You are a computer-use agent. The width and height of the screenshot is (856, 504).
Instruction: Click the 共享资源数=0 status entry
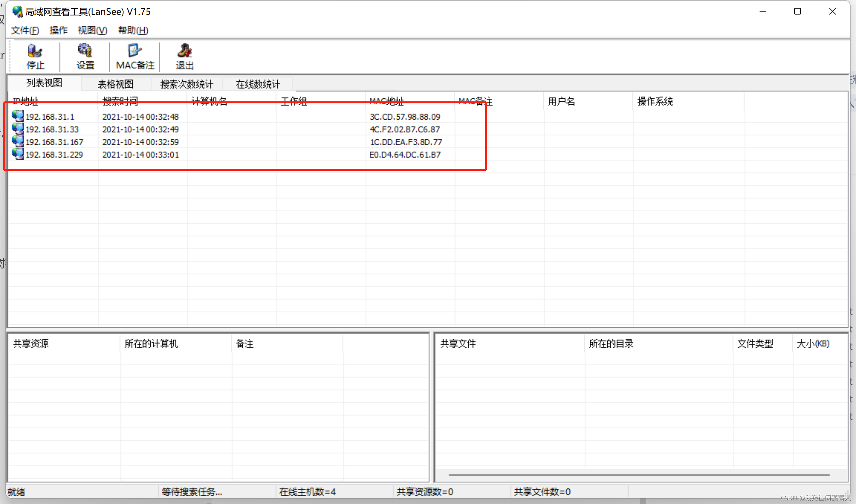pos(425,491)
